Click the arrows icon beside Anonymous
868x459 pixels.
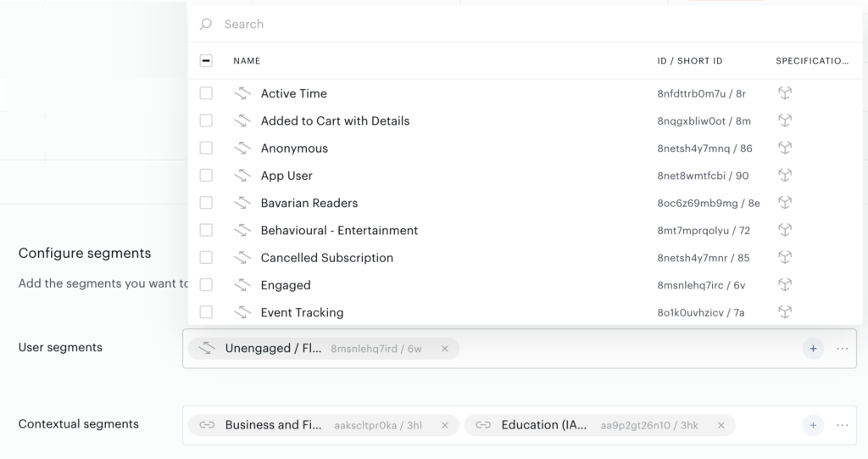(x=242, y=148)
